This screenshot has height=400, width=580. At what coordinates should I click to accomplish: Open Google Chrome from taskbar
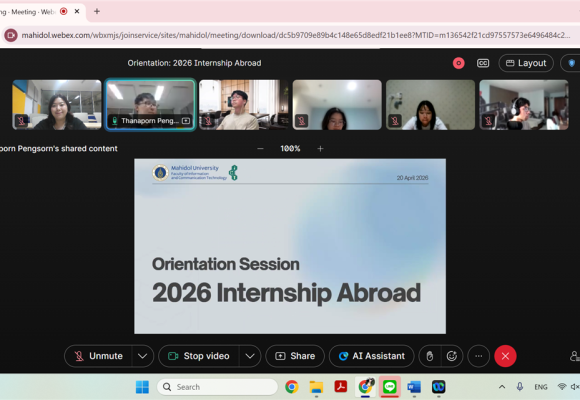coord(291,387)
